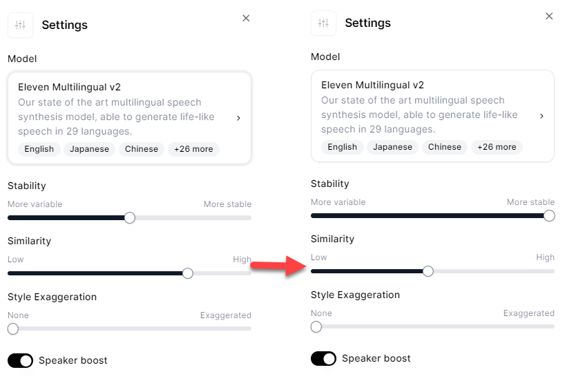The height and width of the screenshot is (392, 565).
Task: Click the right panel Similarity slider handle
Action: (428, 271)
